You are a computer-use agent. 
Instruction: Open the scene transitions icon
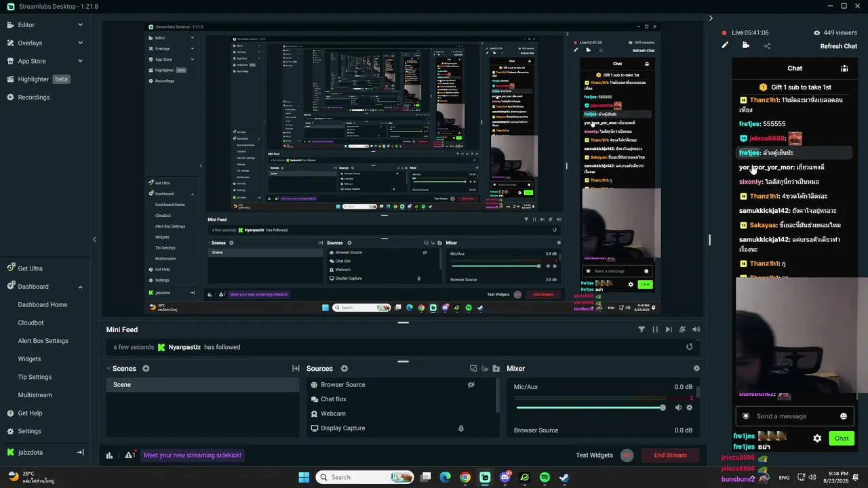point(296,369)
